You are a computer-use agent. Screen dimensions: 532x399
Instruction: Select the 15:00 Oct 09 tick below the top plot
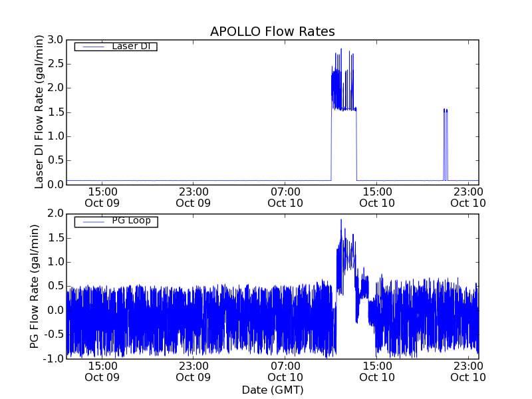coord(102,198)
